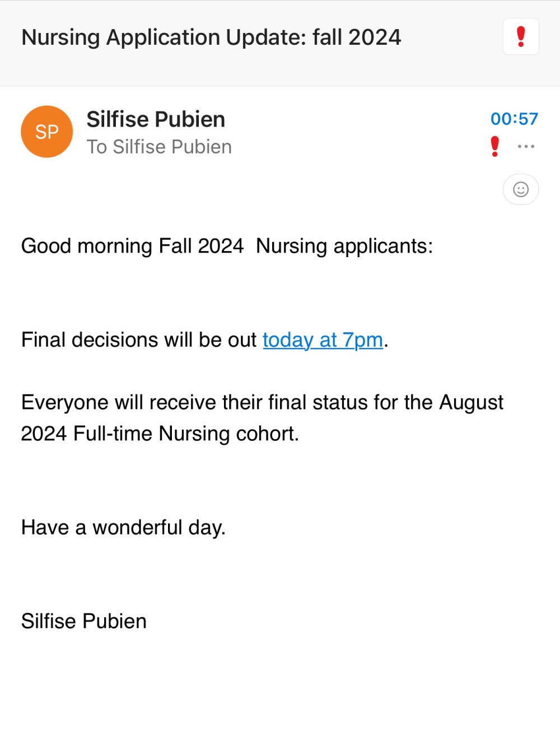Tap the 00:57 message timestamp

point(514,119)
